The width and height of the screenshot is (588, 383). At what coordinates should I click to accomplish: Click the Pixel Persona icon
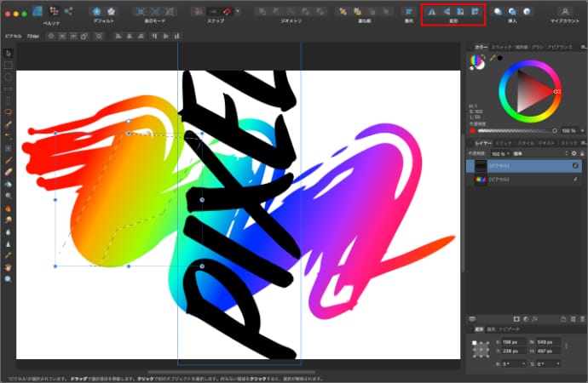tap(55, 12)
